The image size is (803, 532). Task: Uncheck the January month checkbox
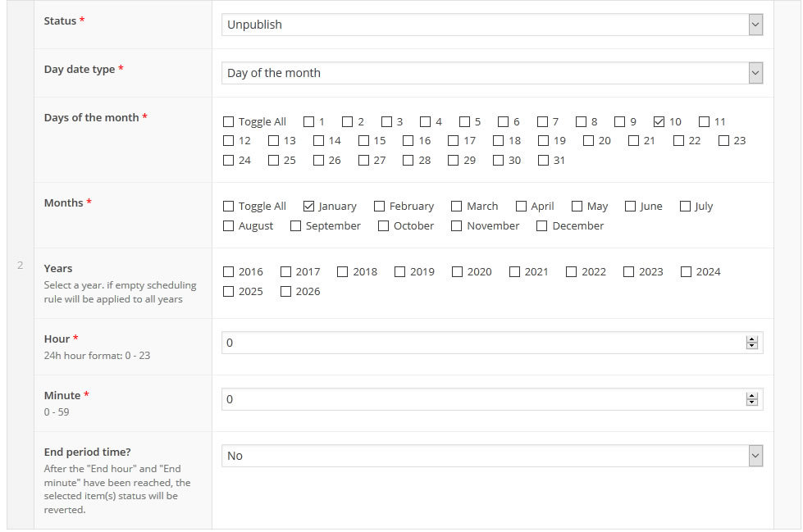[x=308, y=207]
